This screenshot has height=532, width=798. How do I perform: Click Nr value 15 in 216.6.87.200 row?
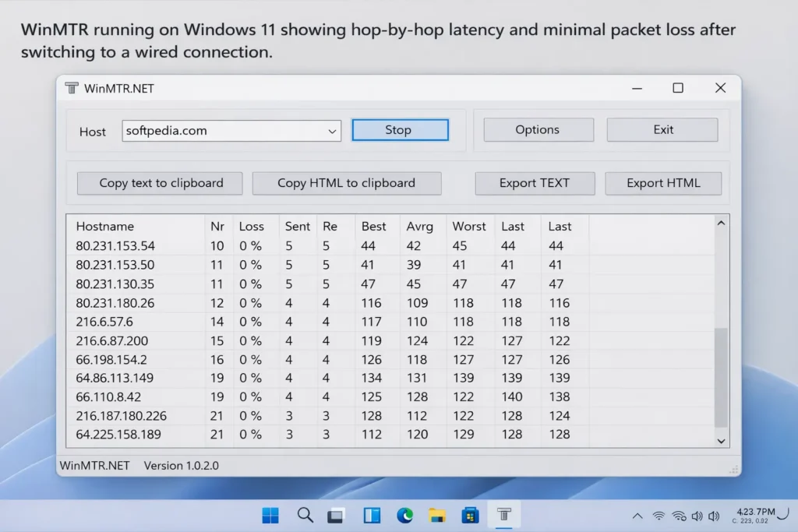click(x=217, y=340)
